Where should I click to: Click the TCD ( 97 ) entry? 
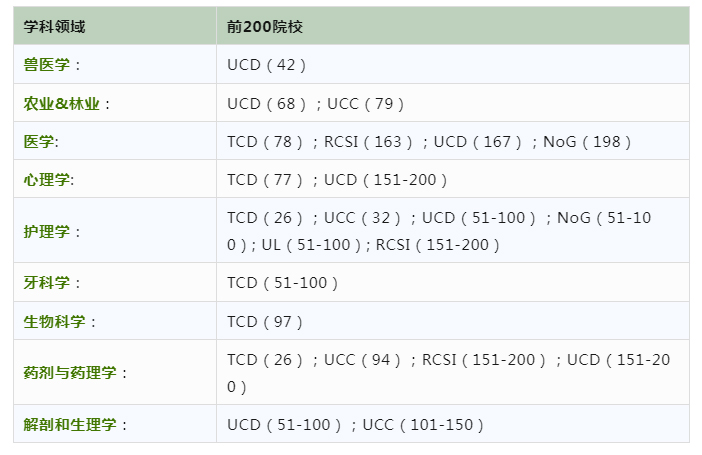pyautogui.click(x=265, y=322)
